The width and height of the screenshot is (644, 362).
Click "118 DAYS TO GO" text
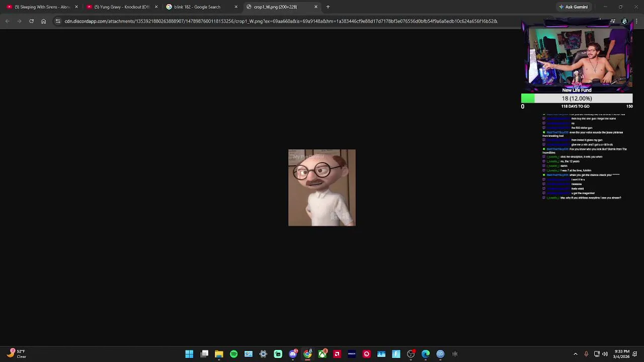pos(576,107)
